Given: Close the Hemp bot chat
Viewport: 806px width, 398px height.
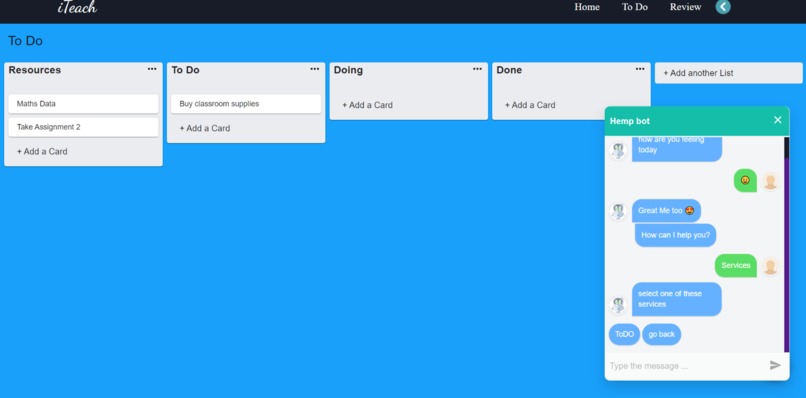Looking at the screenshot, I should pyautogui.click(x=778, y=120).
